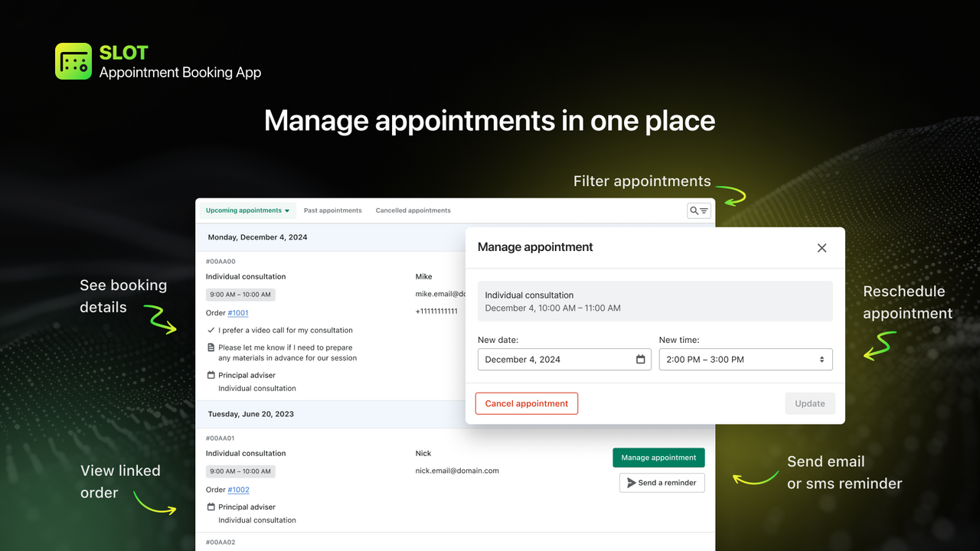Click calendar icon beside Nick's Principal adviser
This screenshot has width=980, height=551.
[211, 507]
